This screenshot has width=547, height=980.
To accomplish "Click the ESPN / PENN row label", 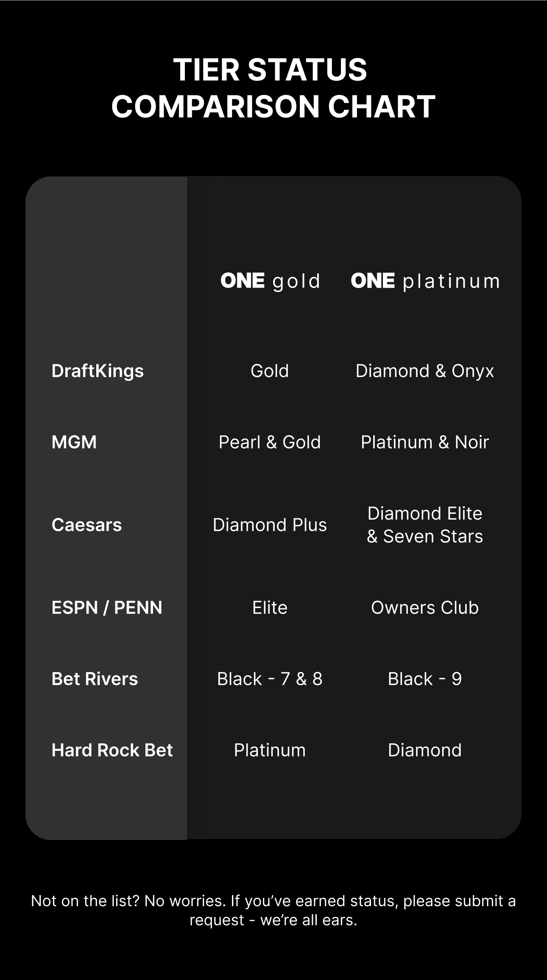I will pyautogui.click(x=107, y=608).
